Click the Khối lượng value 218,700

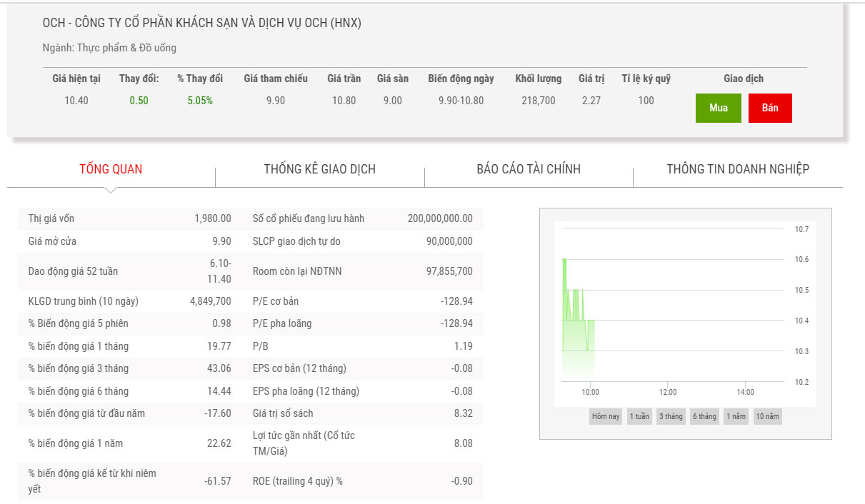(538, 101)
